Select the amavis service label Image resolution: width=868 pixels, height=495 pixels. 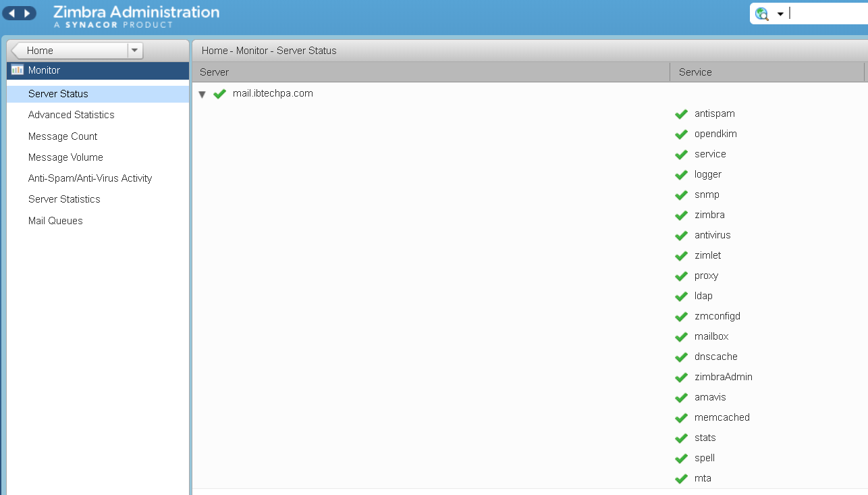pos(710,397)
